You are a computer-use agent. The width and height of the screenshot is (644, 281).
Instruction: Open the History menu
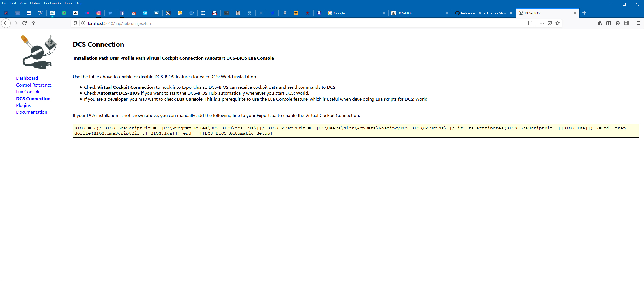35,3
